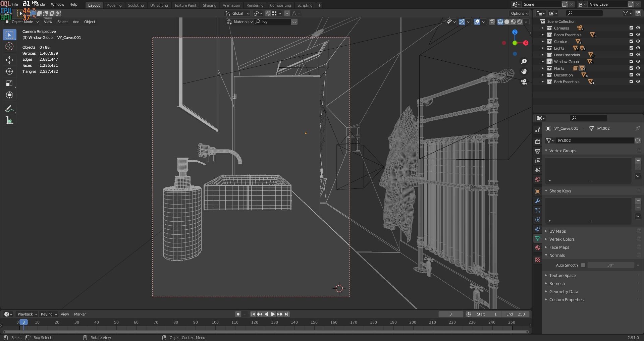This screenshot has width=644, height=341.
Task: Switch to the UV Editing workspace tab
Action: [159, 5]
